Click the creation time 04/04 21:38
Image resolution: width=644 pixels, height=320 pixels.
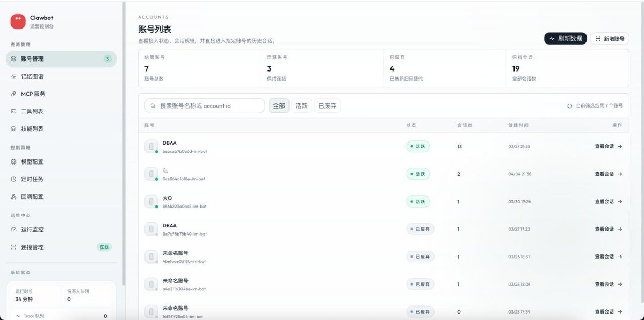tap(519, 174)
